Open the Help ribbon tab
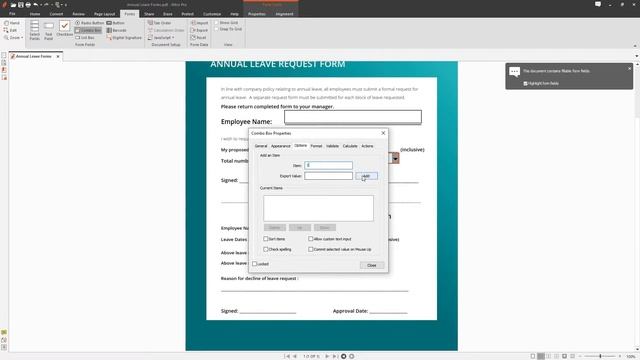Image resolution: width=640 pixels, height=360 pixels. [x=234, y=14]
